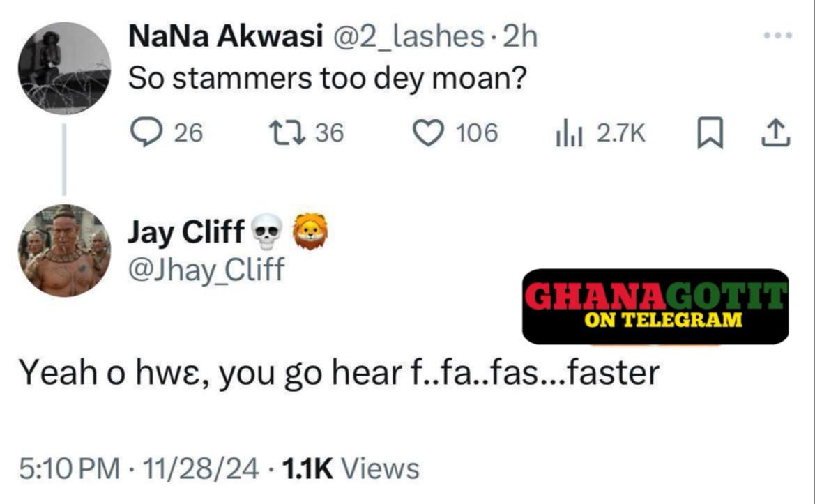
Task: Open the @Jhay_Cliff handle
Action: pyautogui.click(x=206, y=268)
